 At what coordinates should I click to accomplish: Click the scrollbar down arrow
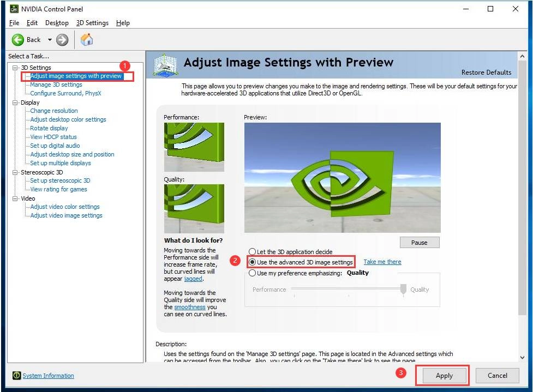tap(523, 357)
